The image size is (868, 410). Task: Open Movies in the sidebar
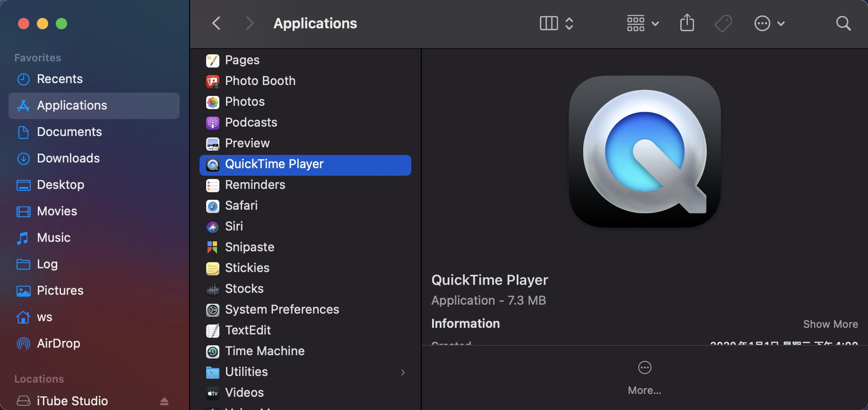point(94,211)
